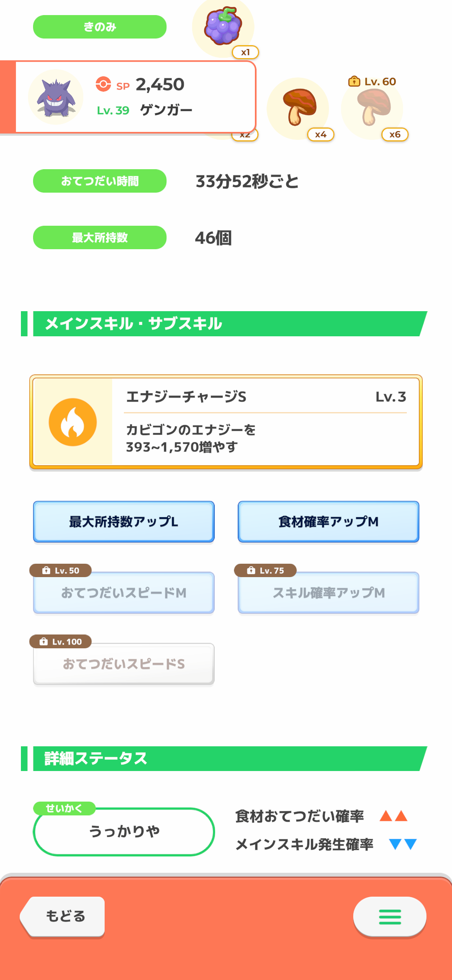
Task: Tap the おてつだい時間 green label
Action: (x=100, y=181)
